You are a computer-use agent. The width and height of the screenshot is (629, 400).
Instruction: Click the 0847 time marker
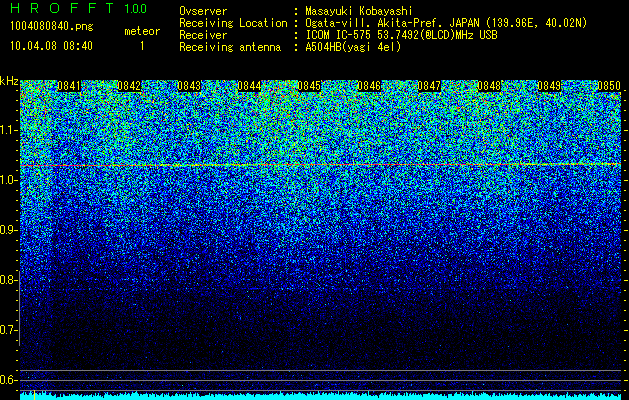(x=429, y=86)
